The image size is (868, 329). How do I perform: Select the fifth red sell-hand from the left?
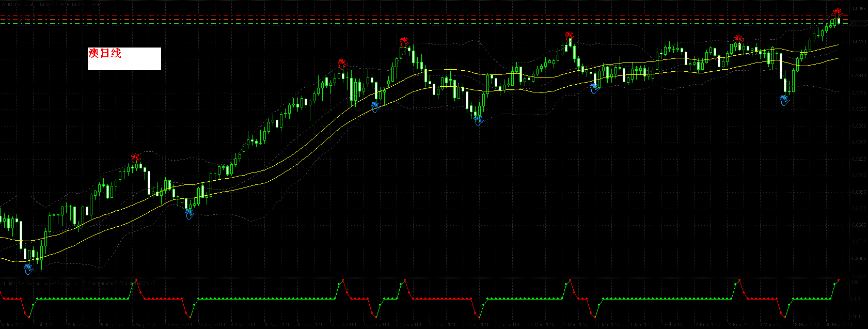point(739,39)
